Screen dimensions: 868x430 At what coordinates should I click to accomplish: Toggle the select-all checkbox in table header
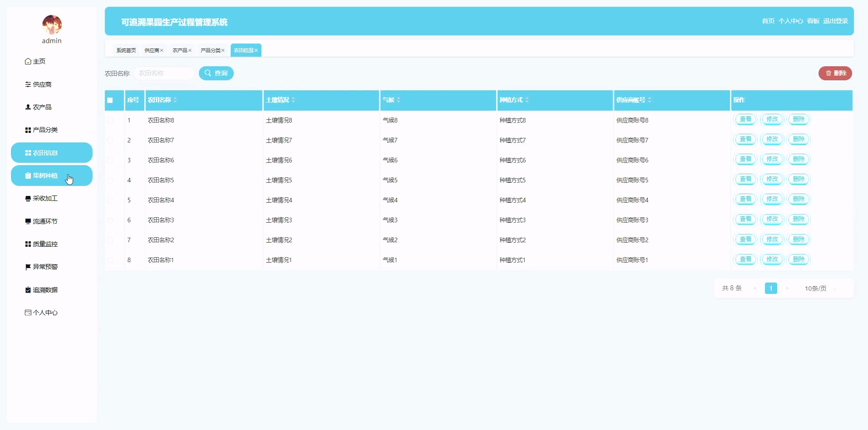110,100
